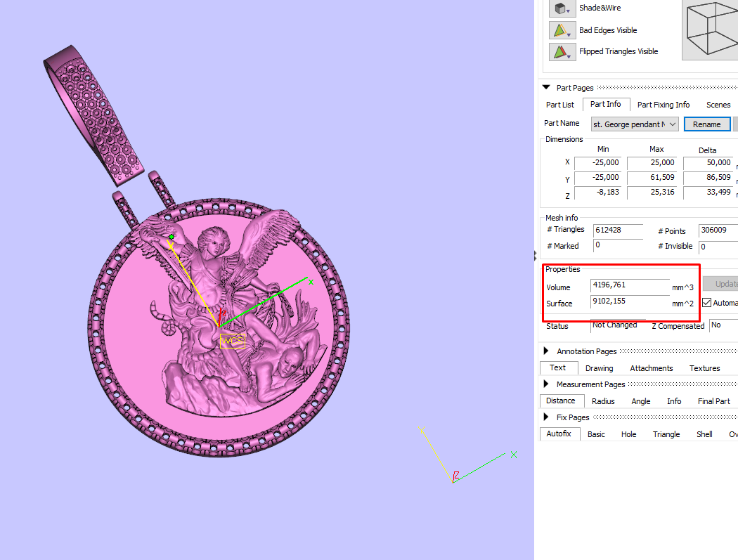Select the Angle measurement tab
Viewport: 738px width, 560px height.
[x=640, y=401]
